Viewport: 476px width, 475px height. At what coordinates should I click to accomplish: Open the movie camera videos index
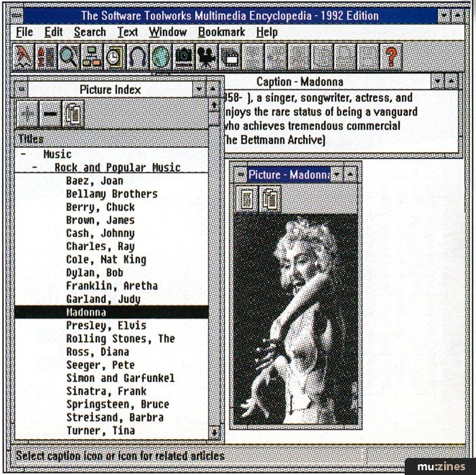(x=207, y=57)
